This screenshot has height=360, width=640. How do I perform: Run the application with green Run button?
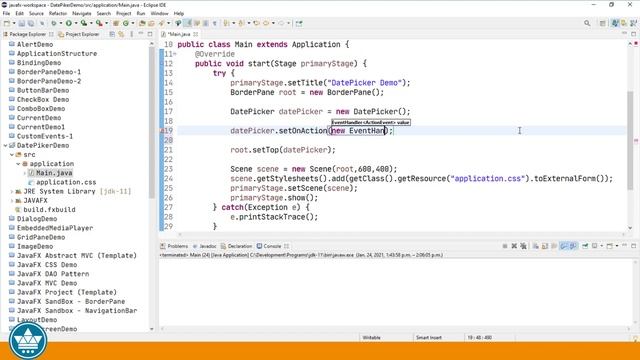click(x=69, y=23)
